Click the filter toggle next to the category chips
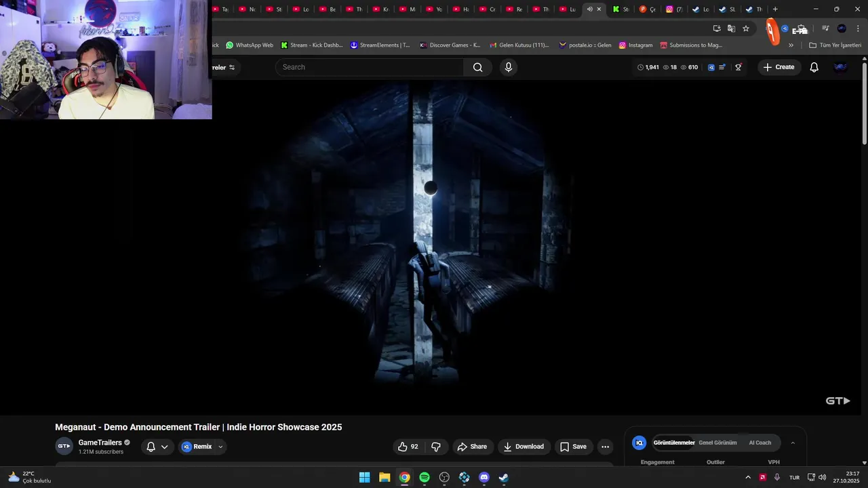Image resolution: width=868 pixels, height=488 pixels. pos(232,67)
